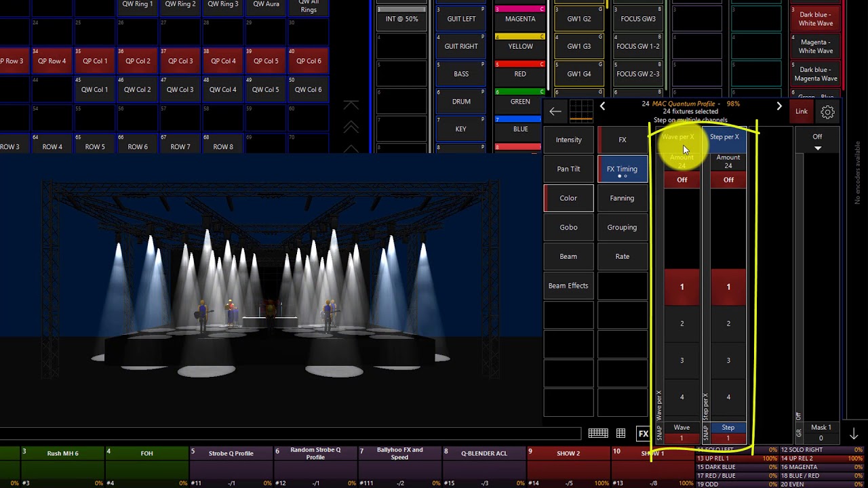Screen dimensions: 868x488
Task: Select the Fanning attribute group
Action: (623, 198)
